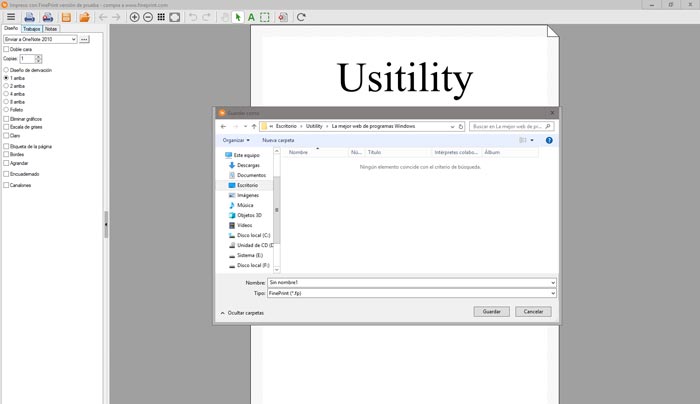Open the FinePrint hamburger menu
Screen dimensions: 700x404
pos(11,17)
